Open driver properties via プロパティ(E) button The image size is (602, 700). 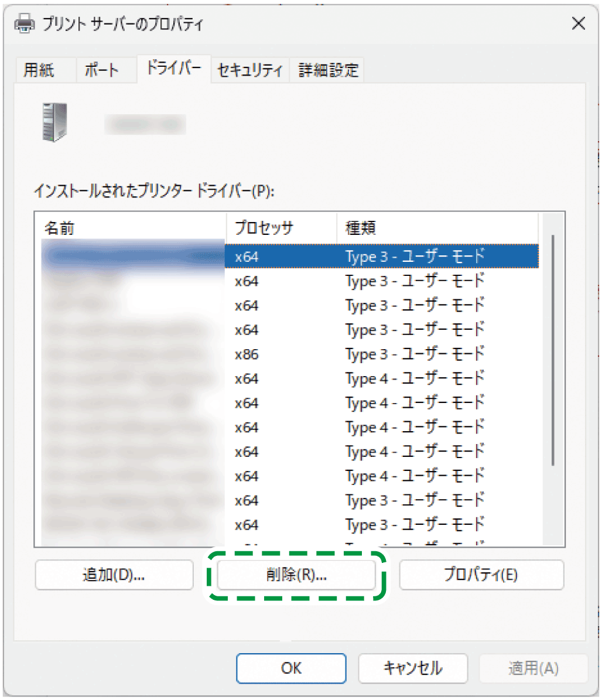(481, 575)
